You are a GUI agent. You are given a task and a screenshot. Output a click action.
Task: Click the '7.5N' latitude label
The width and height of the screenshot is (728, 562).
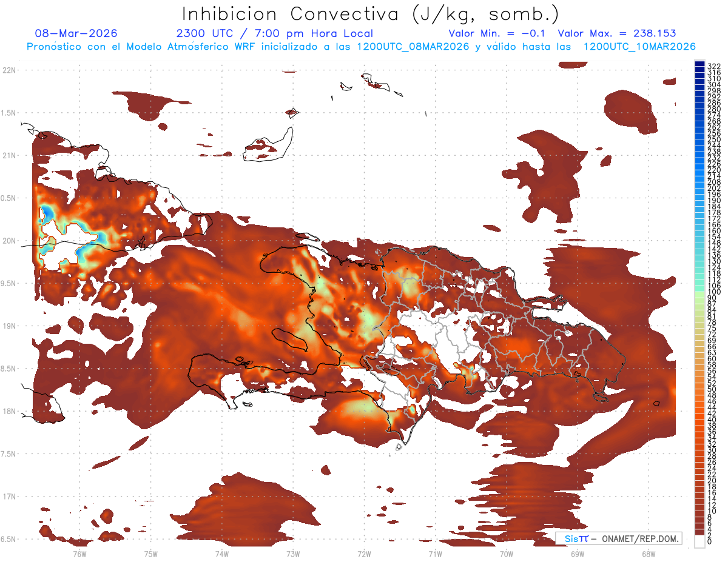(x=9, y=453)
